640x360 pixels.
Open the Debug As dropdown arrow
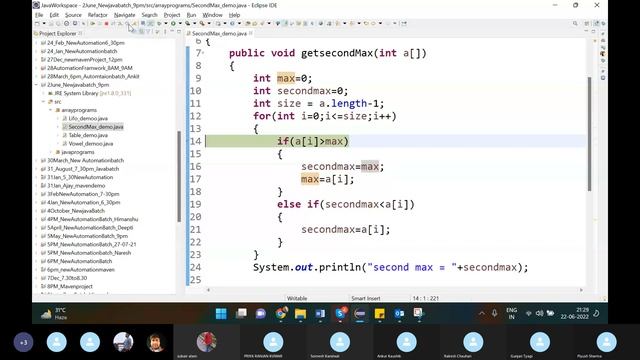tap(166, 24)
